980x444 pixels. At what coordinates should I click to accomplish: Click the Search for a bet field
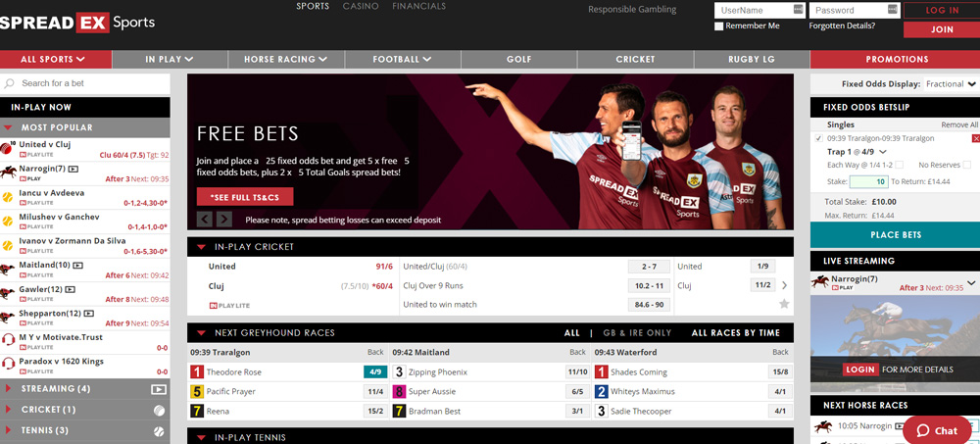click(85, 83)
